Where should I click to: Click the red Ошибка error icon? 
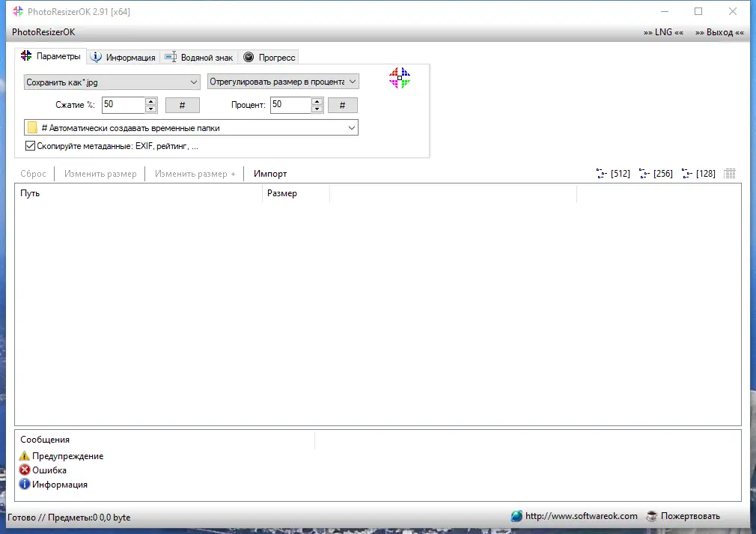pos(23,470)
